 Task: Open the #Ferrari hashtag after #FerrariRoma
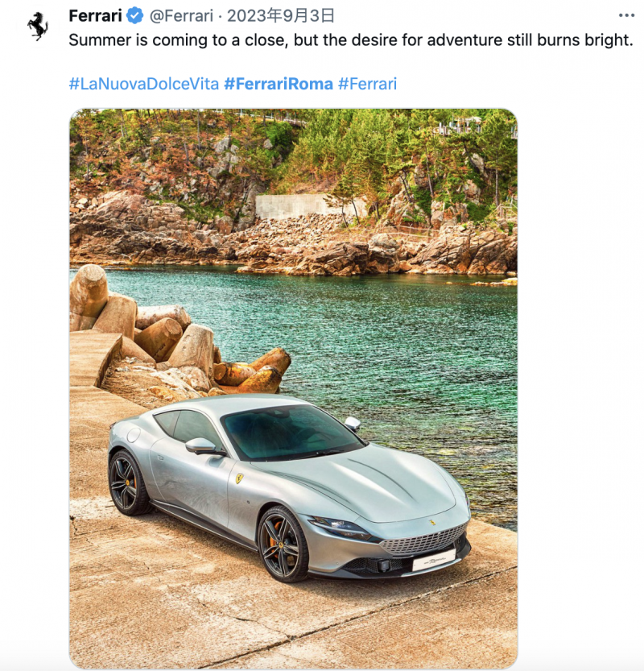(x=367, y=84)
